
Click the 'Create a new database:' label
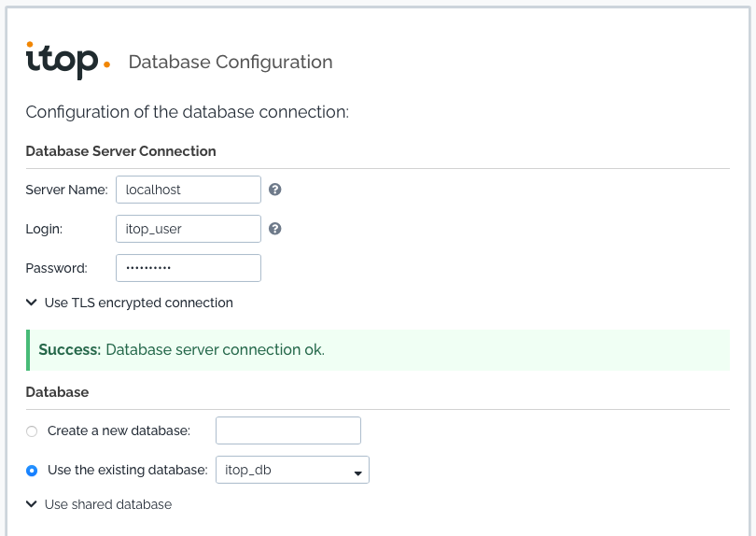pos(119,430)
